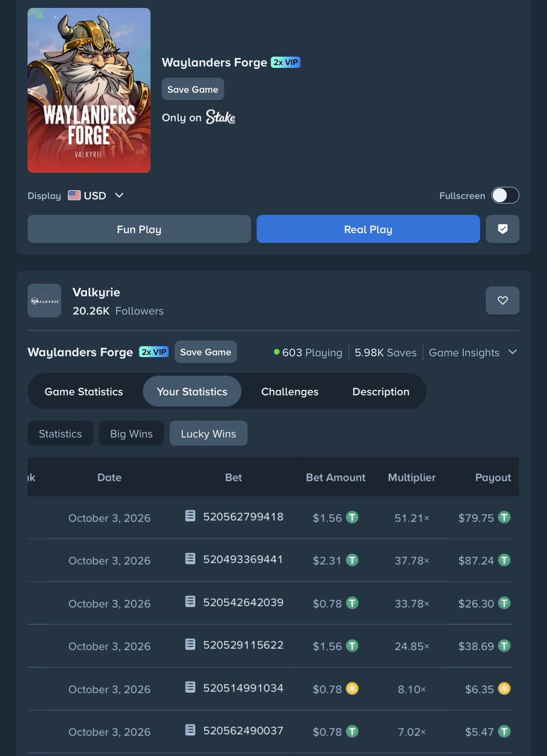547x756 pixels.
Task: Click the 2x VIP badge near the top title
Action: [286, 62]
